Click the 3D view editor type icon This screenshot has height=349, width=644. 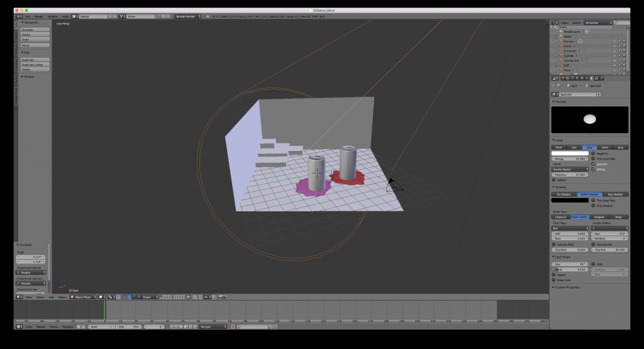click(19, 297)
